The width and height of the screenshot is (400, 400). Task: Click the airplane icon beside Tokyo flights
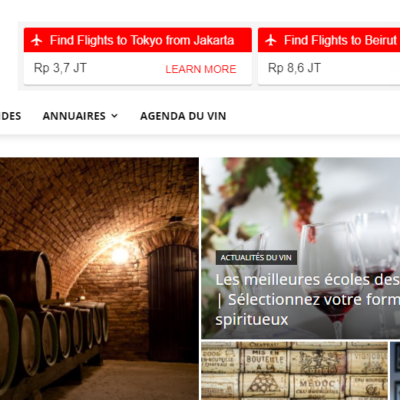[37, 40]
